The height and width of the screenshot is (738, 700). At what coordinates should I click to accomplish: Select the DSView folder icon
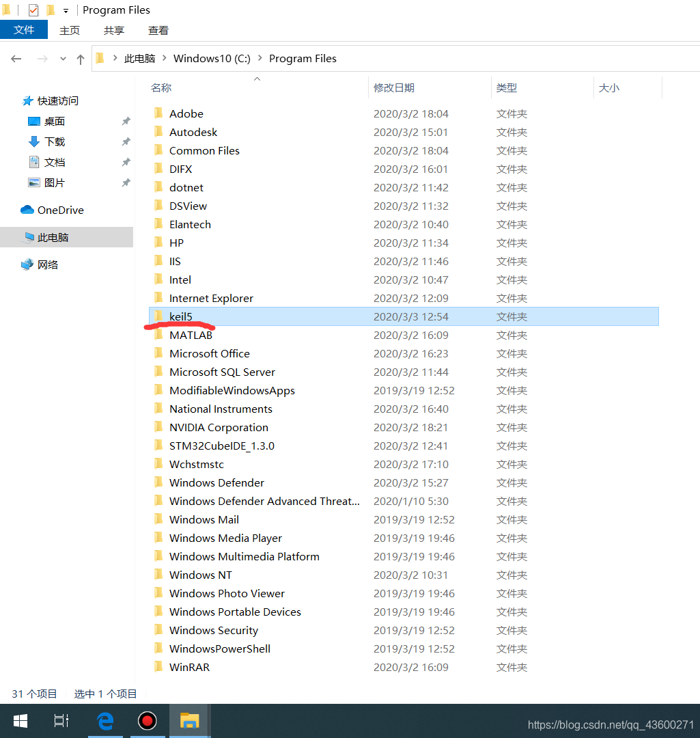158,206
